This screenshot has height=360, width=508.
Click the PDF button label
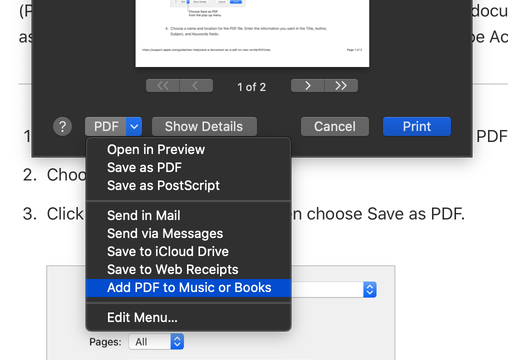(x=106, y=127)
